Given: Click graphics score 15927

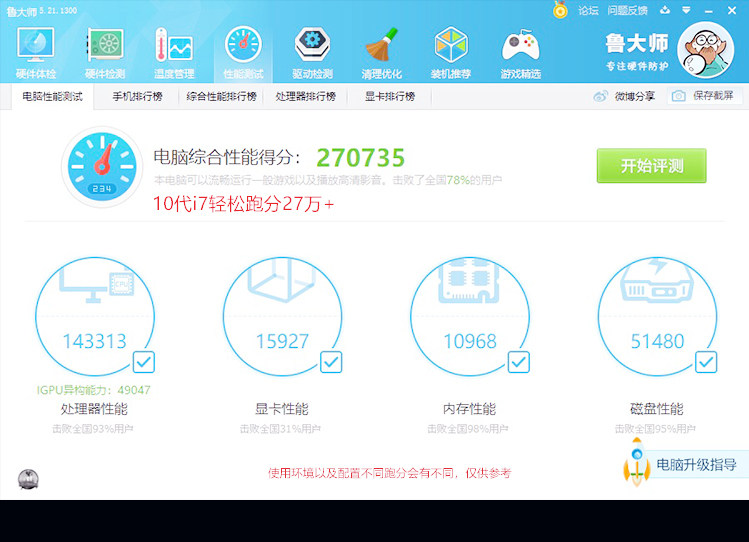Looking at the screenshot, I should click(282, 341).
